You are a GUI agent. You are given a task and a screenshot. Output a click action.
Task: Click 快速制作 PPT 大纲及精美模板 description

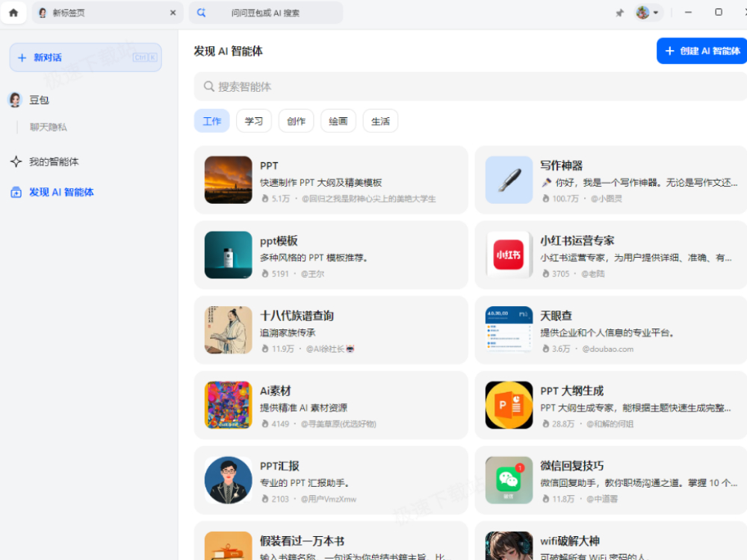coord(320,183)
